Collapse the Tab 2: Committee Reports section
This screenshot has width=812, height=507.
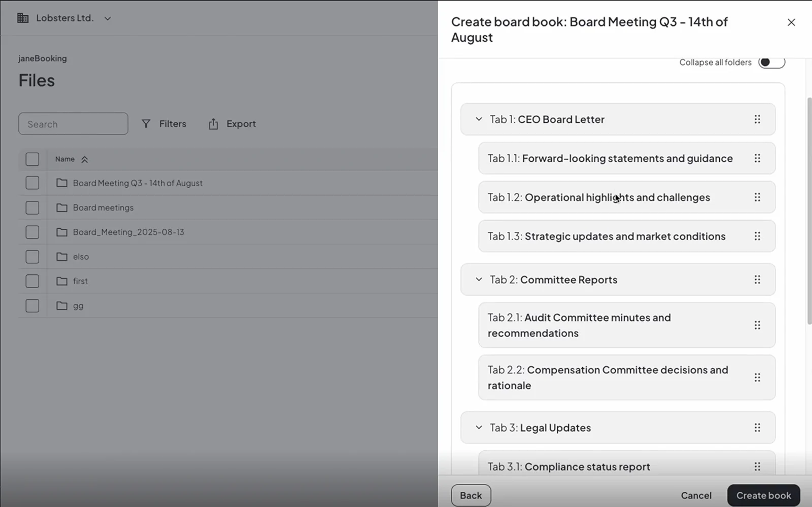pos(479,279)
